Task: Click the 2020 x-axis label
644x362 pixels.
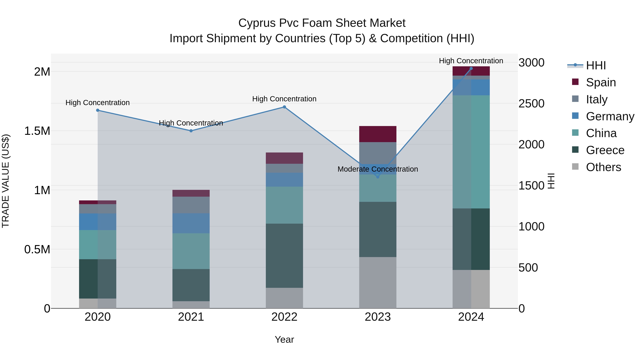Action: click(x=98, y=317)
